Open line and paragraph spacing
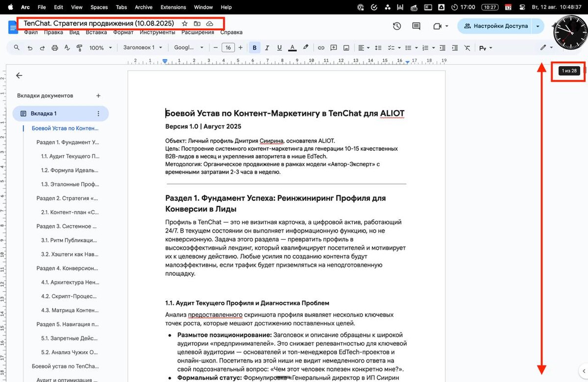Screen dimensions: 588x382 tap(378, 48)
